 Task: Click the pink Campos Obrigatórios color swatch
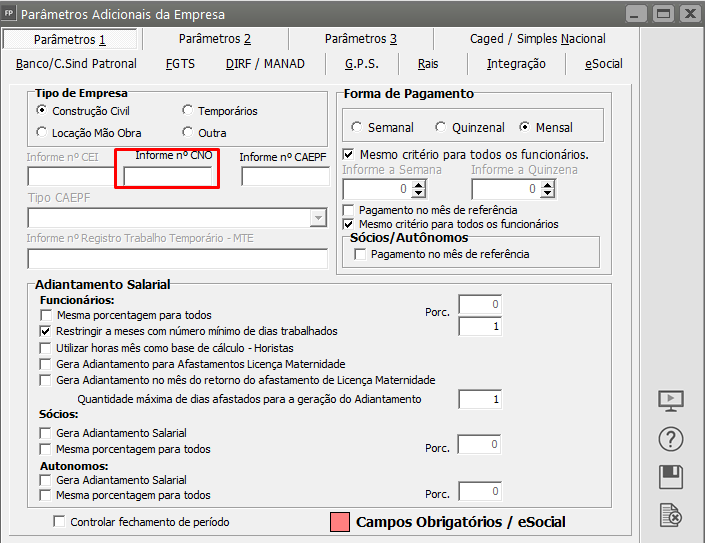click(x=339, y=521)
